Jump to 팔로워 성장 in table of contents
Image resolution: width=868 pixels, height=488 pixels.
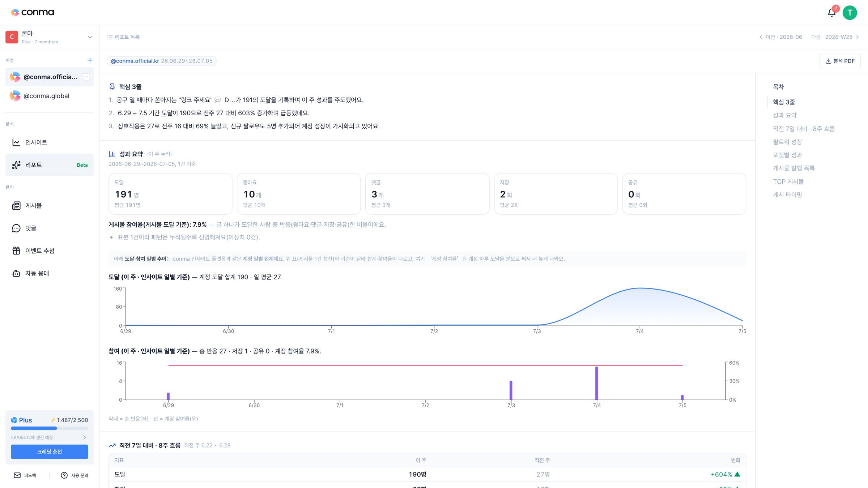click(787, 142)
